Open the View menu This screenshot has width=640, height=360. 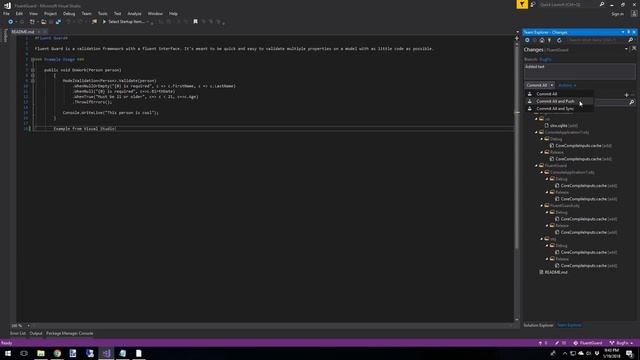pos(33,13)
